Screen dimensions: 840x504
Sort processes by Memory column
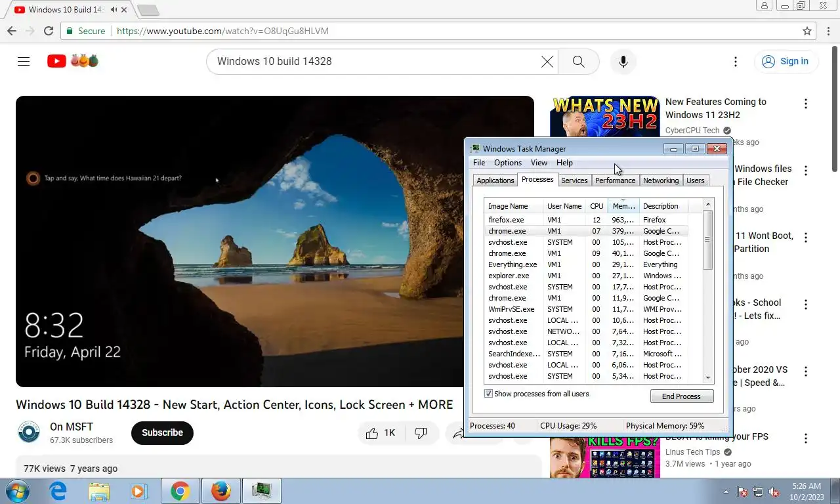click(623, 206)
